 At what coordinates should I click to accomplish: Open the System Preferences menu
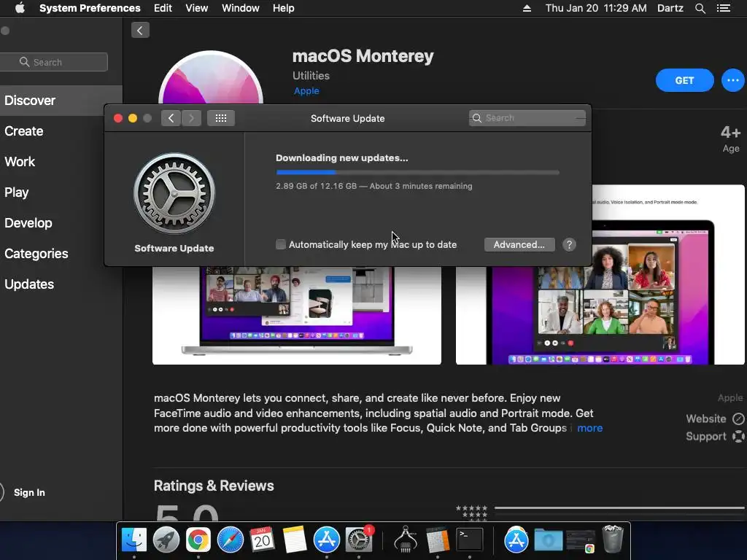click(x=90, y=8)
